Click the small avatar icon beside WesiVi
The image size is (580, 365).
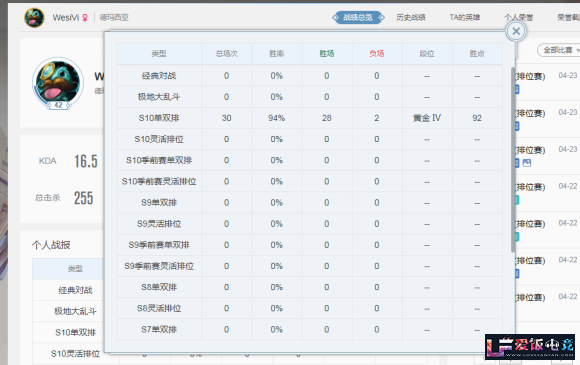tap(34, 17)
